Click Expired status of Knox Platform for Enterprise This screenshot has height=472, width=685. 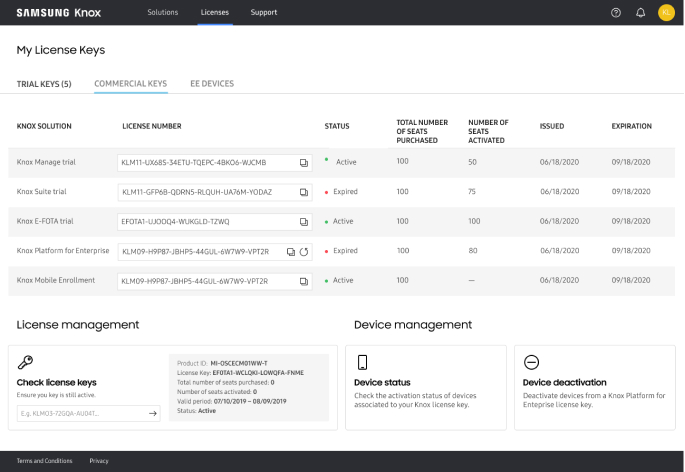click(x=345, y=251)
